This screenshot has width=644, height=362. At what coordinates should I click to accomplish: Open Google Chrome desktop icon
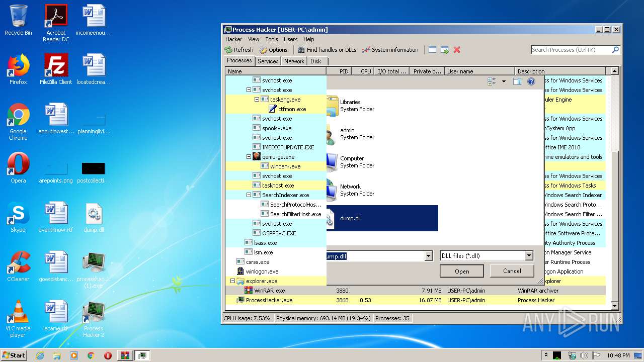pyautogui.click(x=18, y=122)
